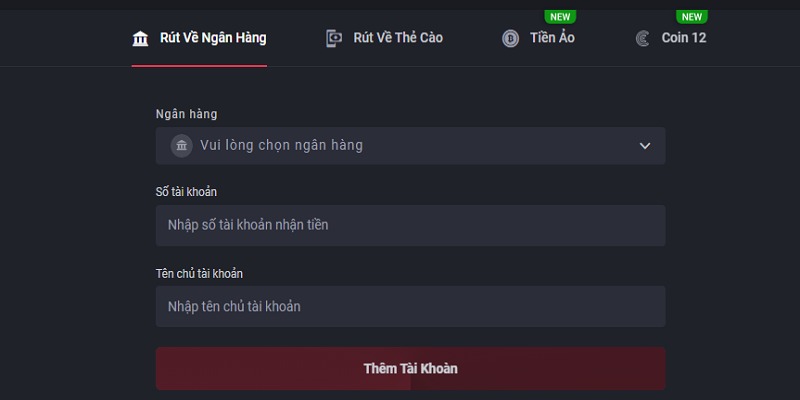
Task: Go to the Coin 12 tab
Action: 683,38
